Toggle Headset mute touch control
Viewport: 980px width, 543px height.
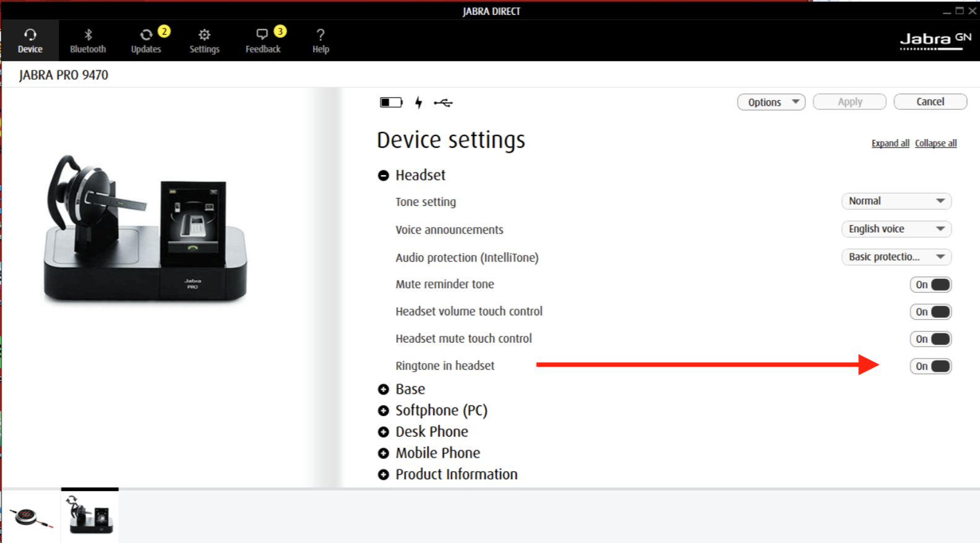[x=931, y=339]
